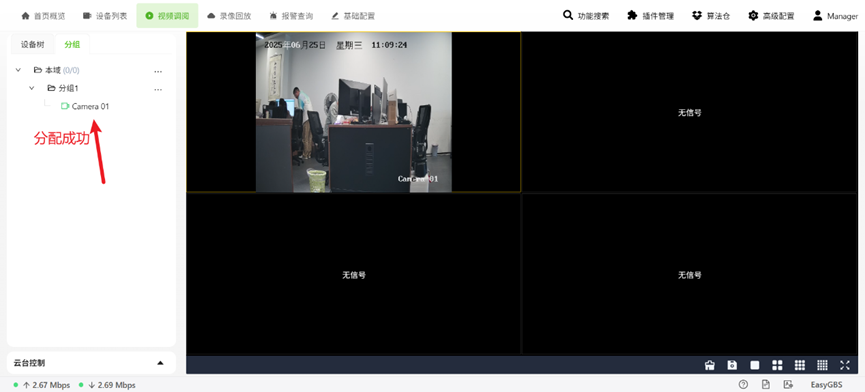Select Camera 01 in group tree

(85, 106)
